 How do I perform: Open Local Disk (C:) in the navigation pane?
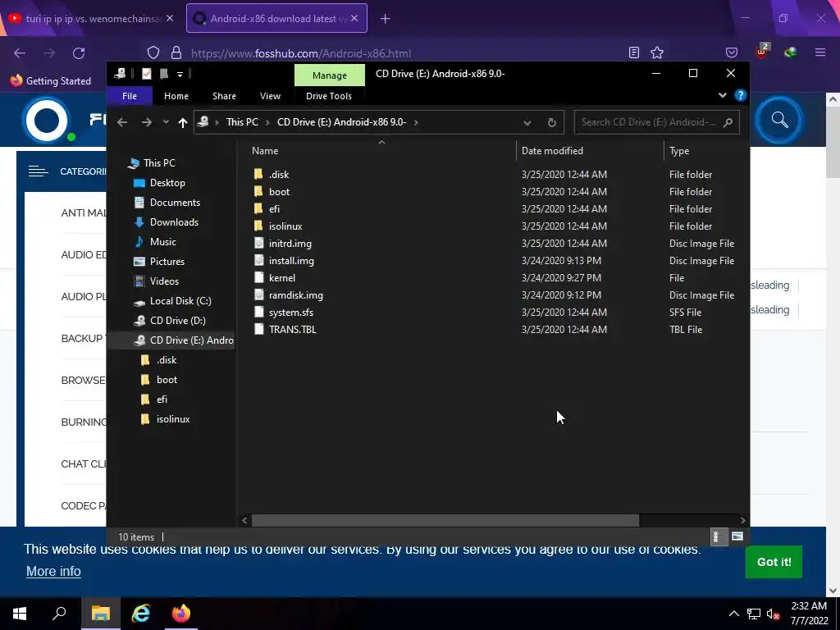180,301
